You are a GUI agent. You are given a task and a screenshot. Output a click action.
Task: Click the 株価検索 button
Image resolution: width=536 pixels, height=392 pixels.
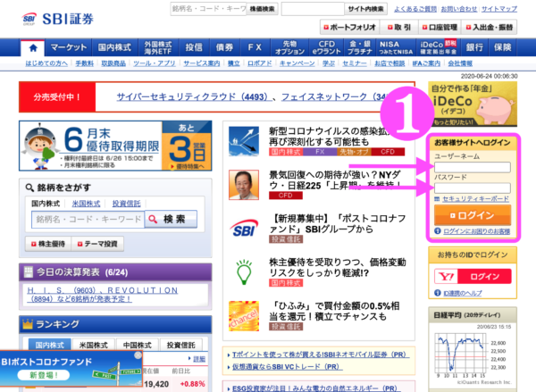pos(262,9)
